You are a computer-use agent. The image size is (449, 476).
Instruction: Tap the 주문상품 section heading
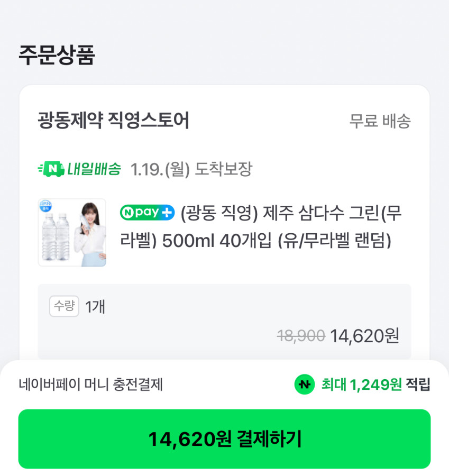57,55
